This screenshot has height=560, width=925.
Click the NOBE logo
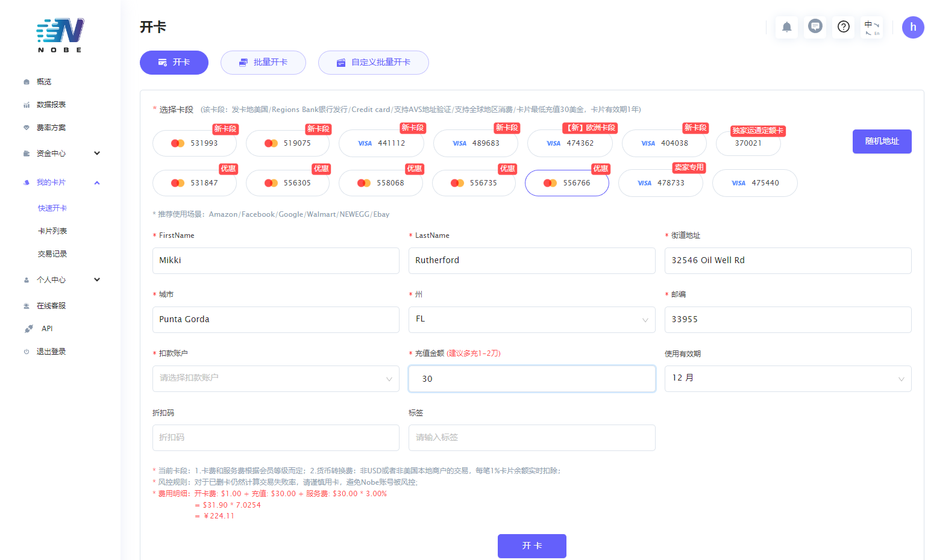(x=60, y=35)
